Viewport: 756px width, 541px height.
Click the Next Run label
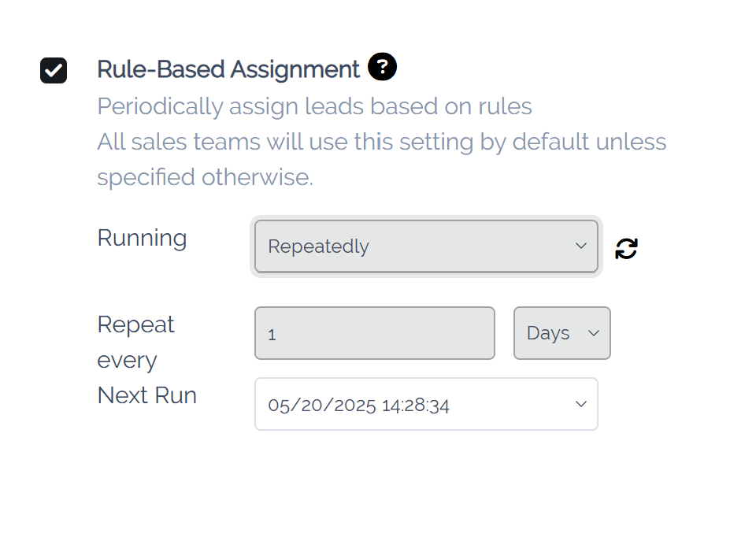tap(146, 395)
